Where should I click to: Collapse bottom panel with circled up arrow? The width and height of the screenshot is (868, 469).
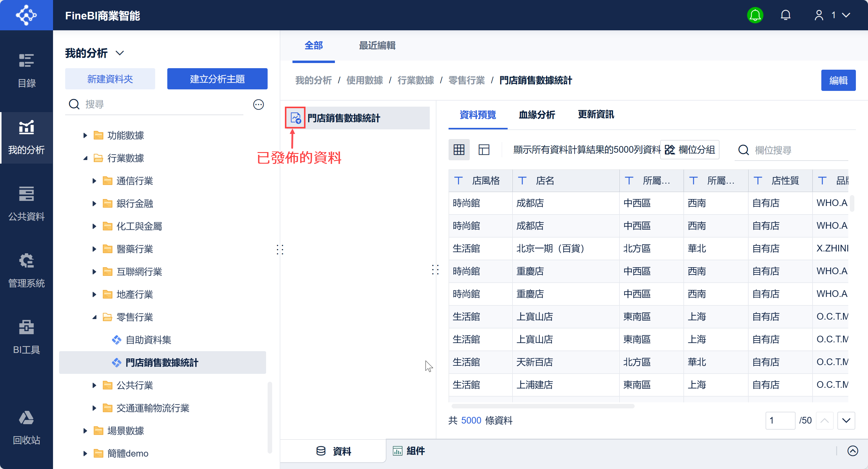(852, 451)
